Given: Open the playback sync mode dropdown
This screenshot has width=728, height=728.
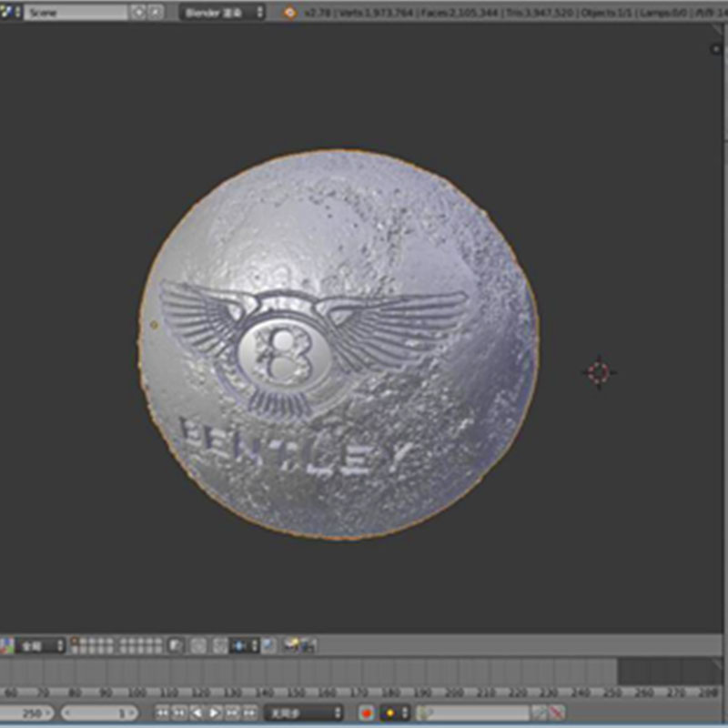Looking at the screenshot, I should 304,713.
